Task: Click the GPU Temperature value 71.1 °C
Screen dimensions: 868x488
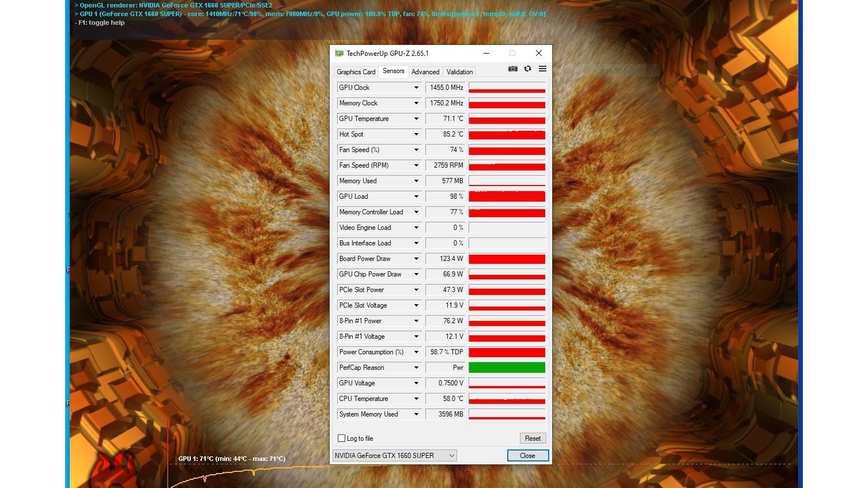Action: 445,119
